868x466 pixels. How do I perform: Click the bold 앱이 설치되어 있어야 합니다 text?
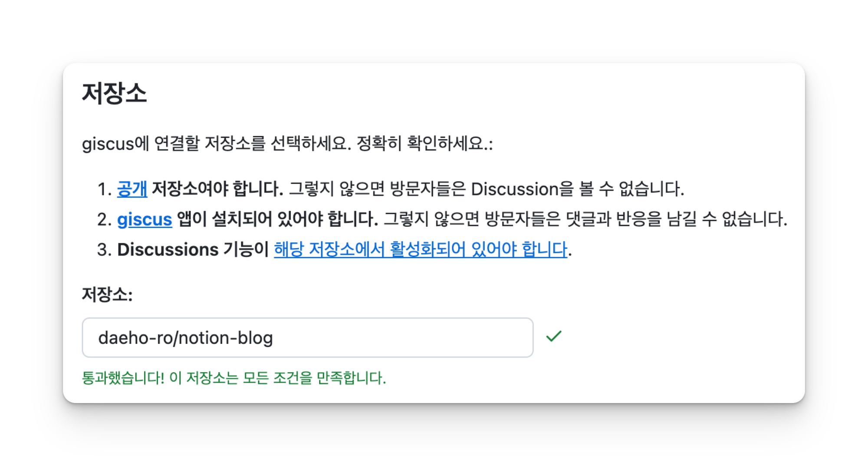pyautogui.click(x=277, y=219)
